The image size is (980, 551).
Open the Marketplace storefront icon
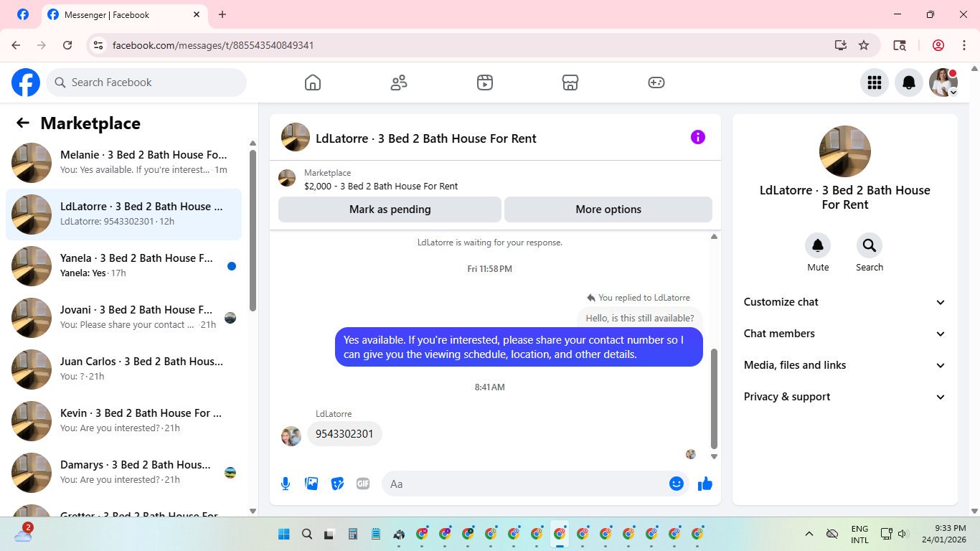(570, 83)
